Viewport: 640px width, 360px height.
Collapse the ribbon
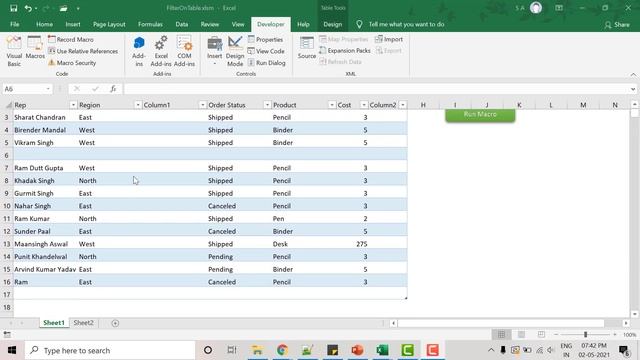coord(633,74)
